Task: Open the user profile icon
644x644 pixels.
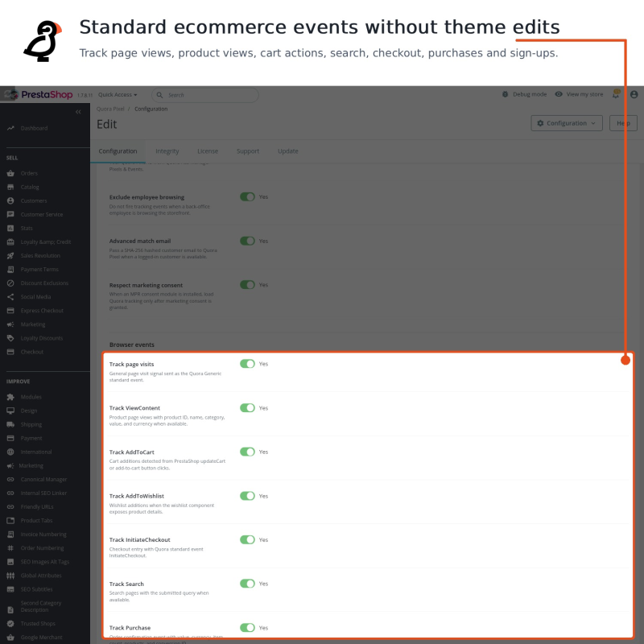Action: [634, 94]
